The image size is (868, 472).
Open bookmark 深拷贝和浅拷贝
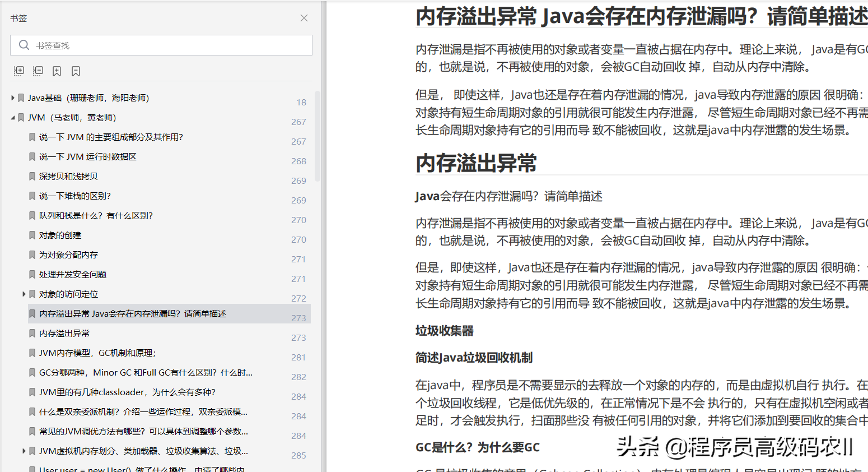[68, 176]
